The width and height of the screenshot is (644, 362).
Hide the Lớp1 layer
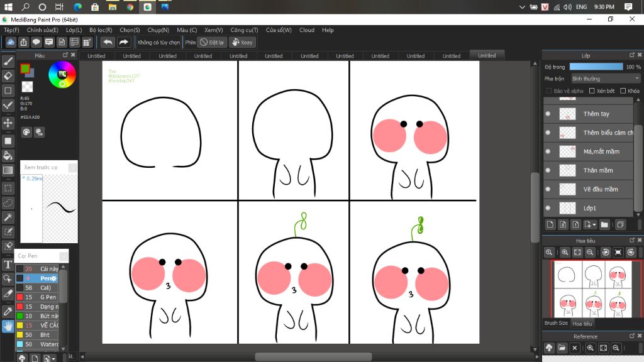tap(548, 208)
